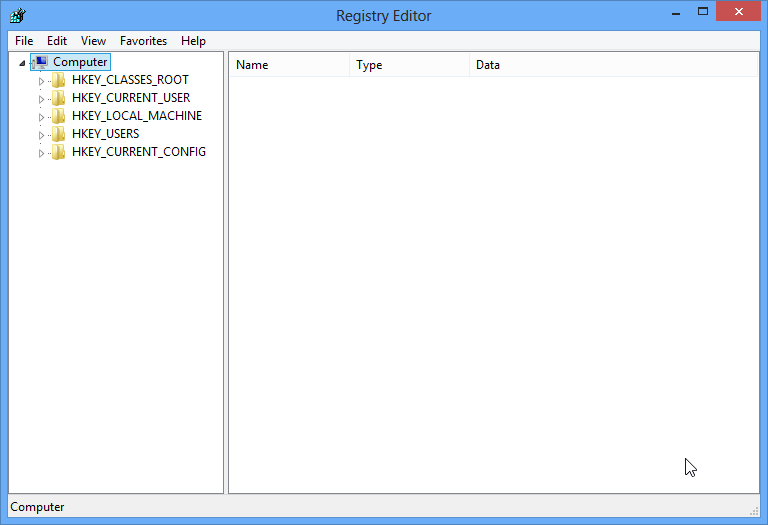
Task: Click the resize grip in status bar
Action: (752, 510)
